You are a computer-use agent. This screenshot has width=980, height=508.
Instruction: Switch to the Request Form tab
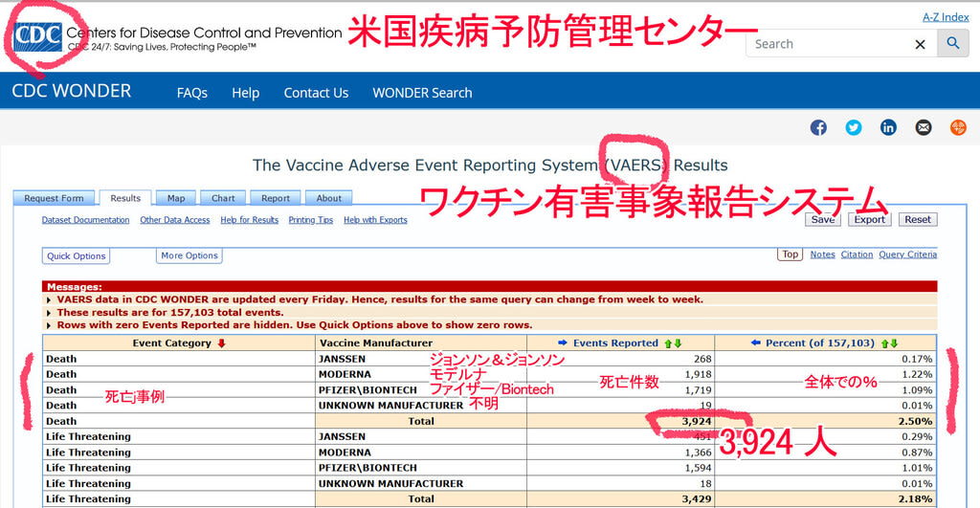click(x=54, y=198)
